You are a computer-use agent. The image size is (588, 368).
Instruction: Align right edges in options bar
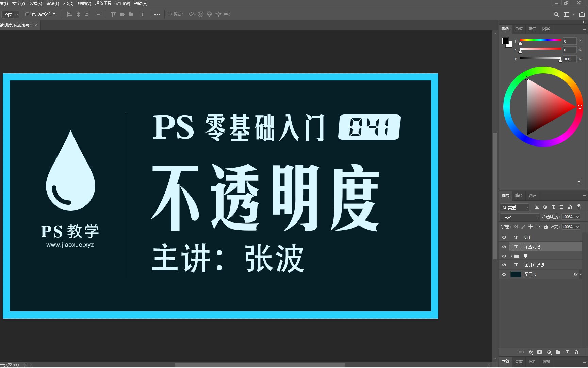click(87, 14)
